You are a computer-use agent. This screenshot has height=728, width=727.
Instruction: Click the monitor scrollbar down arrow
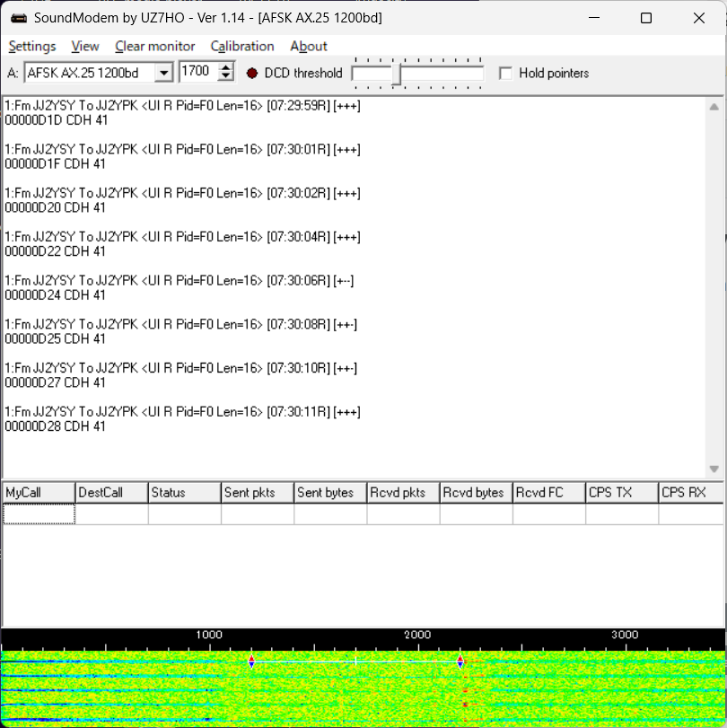coord(714,469)
